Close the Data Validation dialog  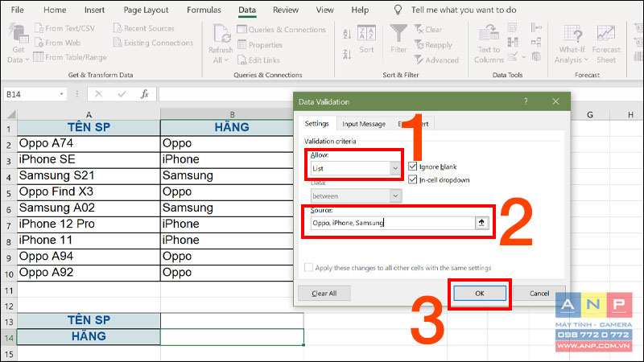pos(555,101)
